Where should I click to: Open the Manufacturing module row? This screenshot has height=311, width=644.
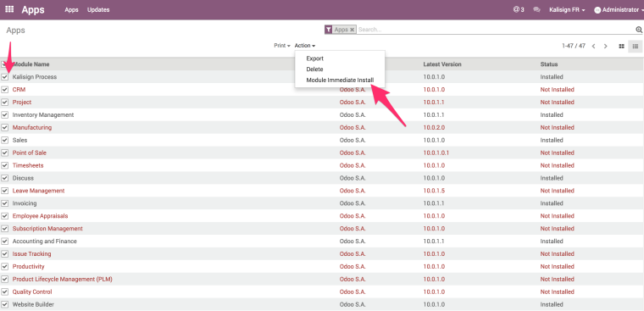point(322,127)
